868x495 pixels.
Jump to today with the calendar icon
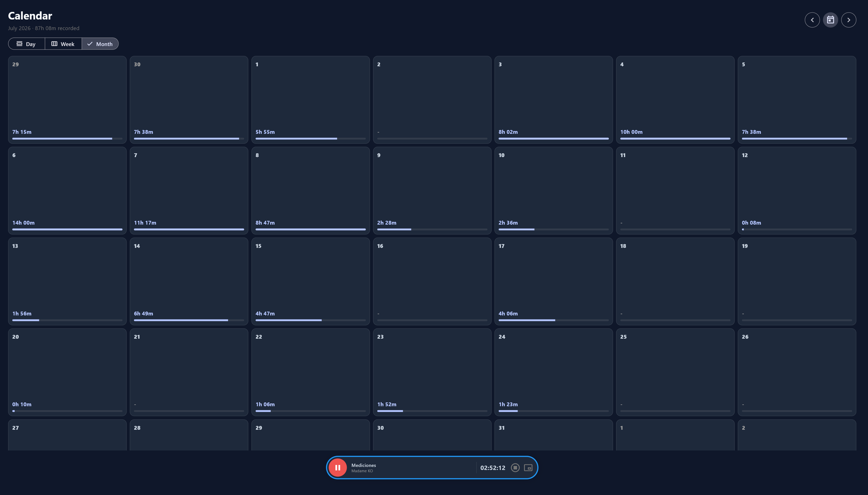coord(830,20)
